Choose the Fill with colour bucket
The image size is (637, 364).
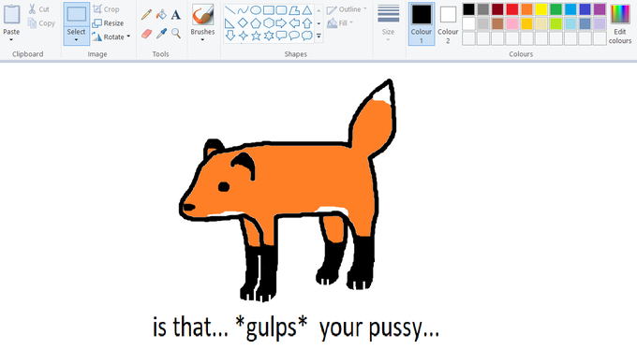161,15
